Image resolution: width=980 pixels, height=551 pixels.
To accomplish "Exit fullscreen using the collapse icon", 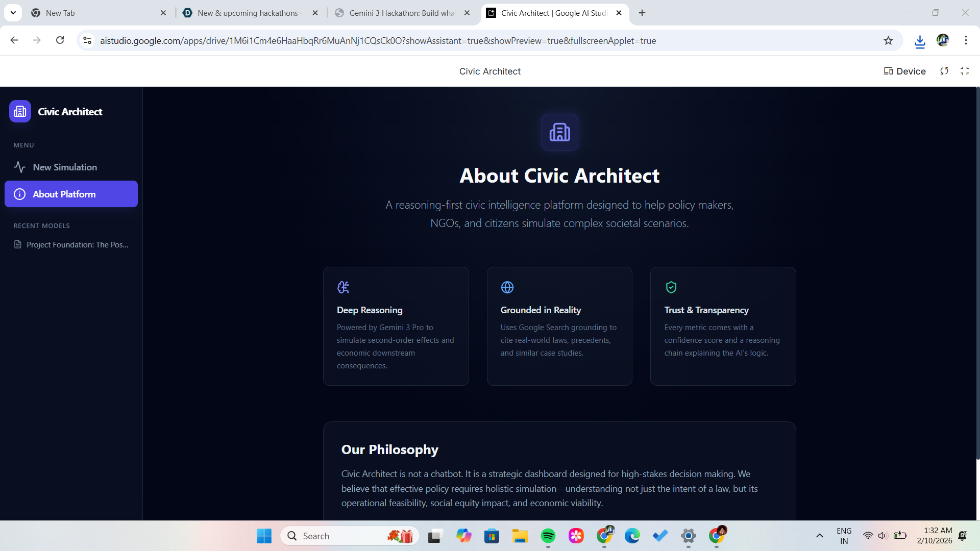I will click(965, 71).
